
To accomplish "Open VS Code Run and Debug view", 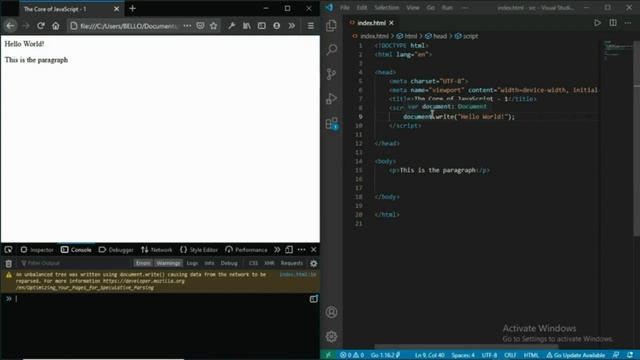I will pyautogui.click(x=331, y=98).
